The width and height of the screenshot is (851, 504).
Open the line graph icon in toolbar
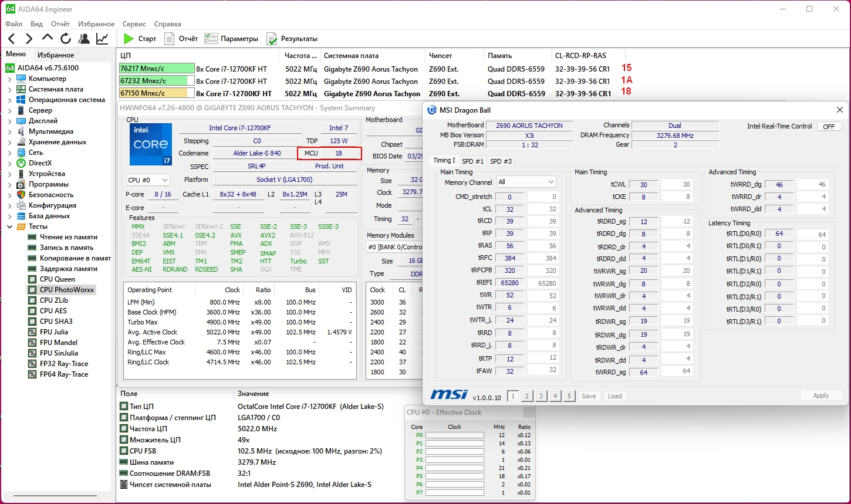tap(102, 39)
